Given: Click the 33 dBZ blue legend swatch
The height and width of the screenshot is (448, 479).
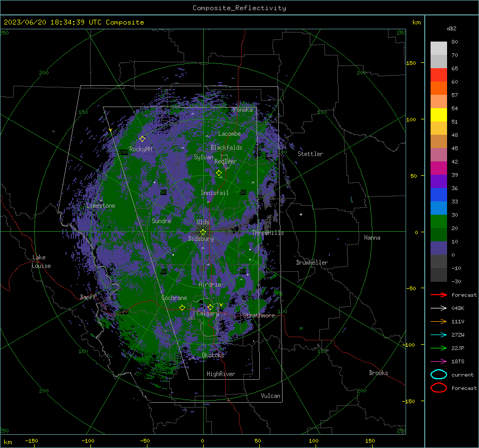Looking at the screenshot, I should coord(439,208).
